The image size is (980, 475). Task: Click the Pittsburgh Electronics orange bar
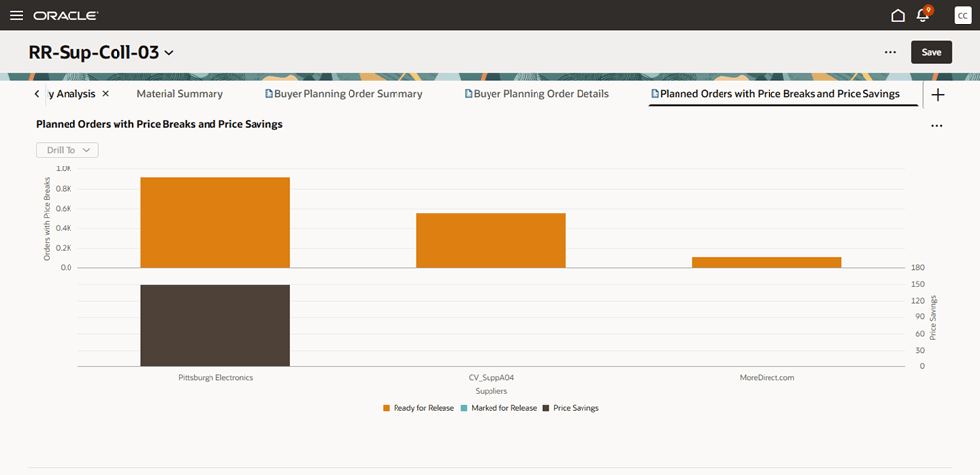[x=215, y=222]
